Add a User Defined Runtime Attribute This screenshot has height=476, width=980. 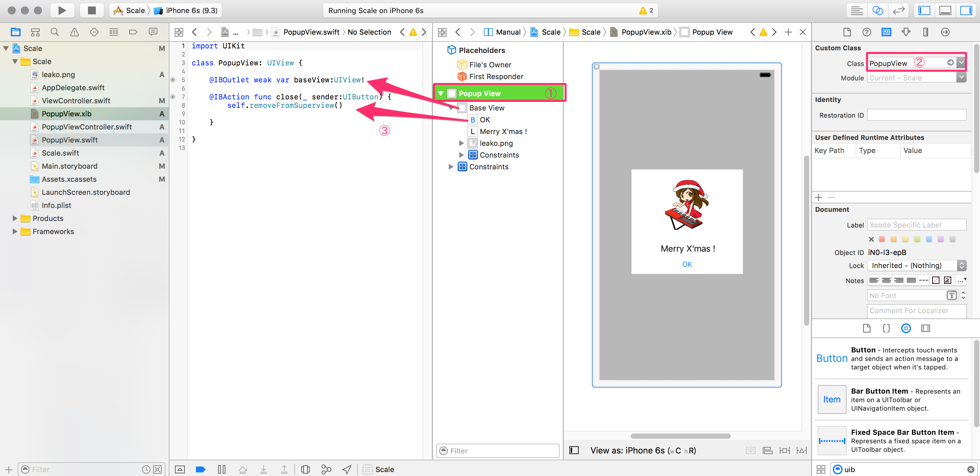click(819, 197)
